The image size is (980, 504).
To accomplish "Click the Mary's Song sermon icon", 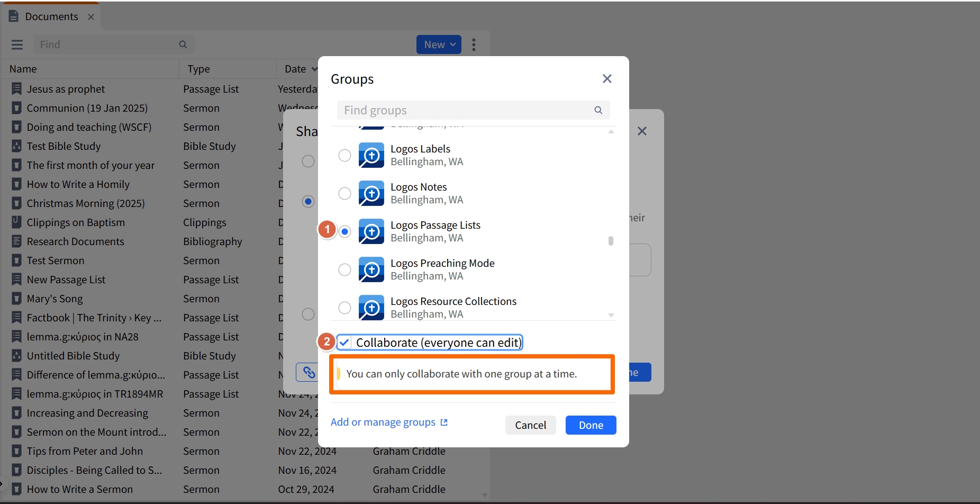I will tap(16, 299).
